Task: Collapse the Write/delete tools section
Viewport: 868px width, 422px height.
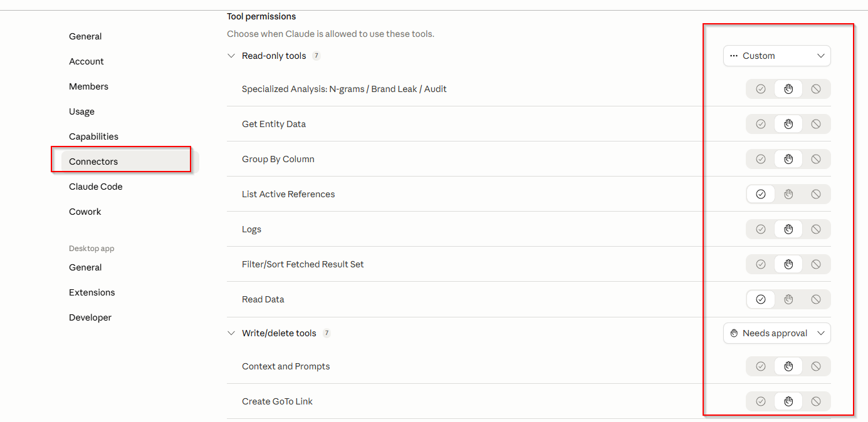Action: coord(231,333)
